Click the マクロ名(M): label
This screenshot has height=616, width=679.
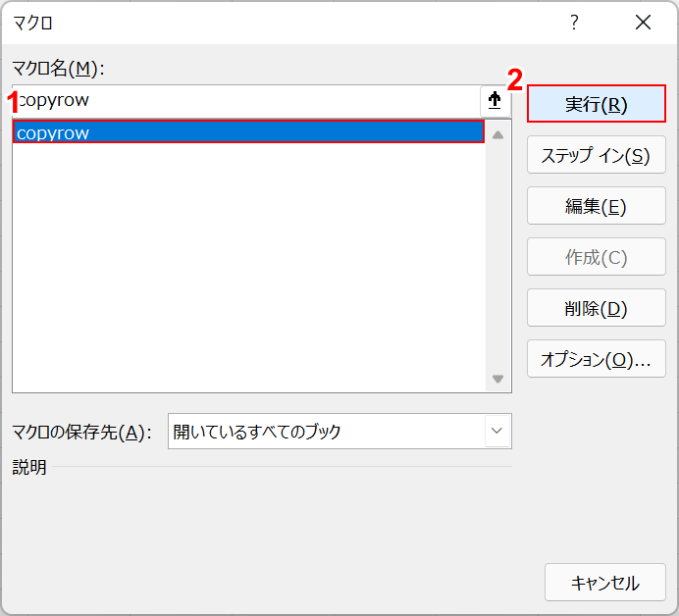[58, 69]
